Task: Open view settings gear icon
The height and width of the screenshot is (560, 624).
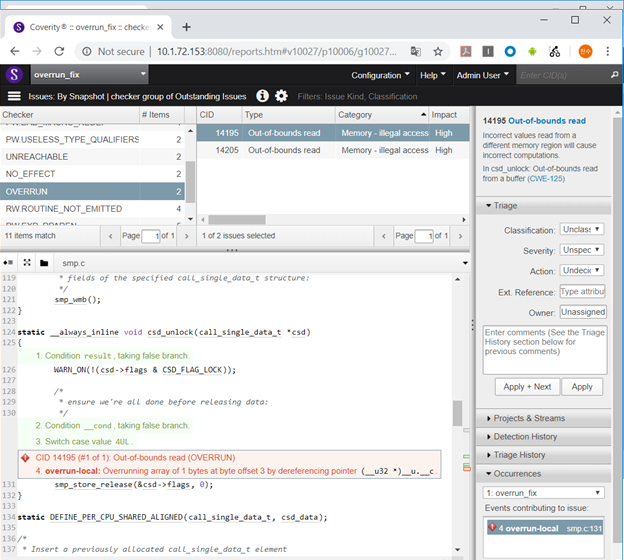Action: pos(281,96)
